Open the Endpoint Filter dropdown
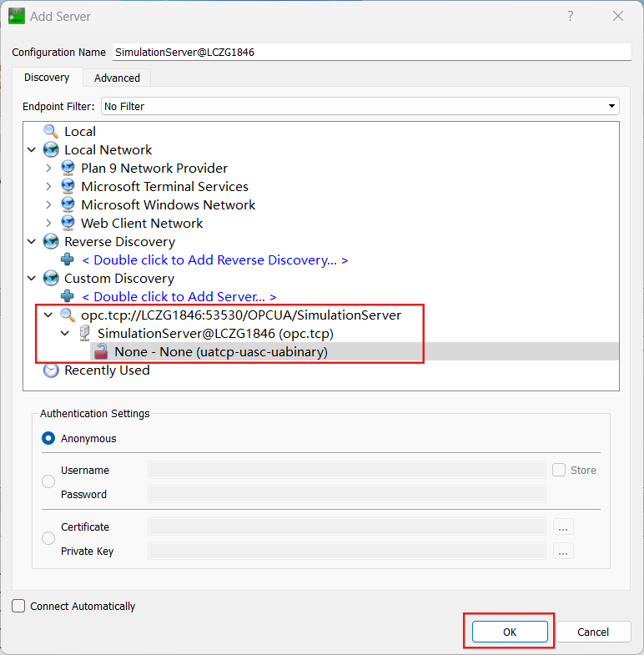This screenshot has height=655, width=644. pyautogui.click(x=360, y=106)
